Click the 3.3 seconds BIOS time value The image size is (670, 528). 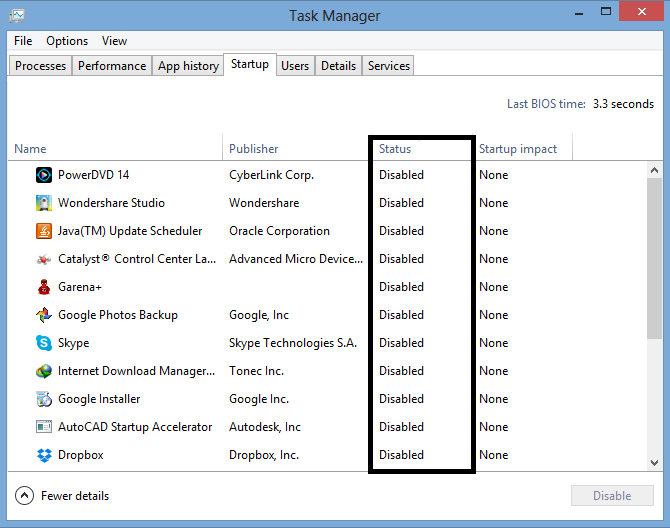[623, 104]
